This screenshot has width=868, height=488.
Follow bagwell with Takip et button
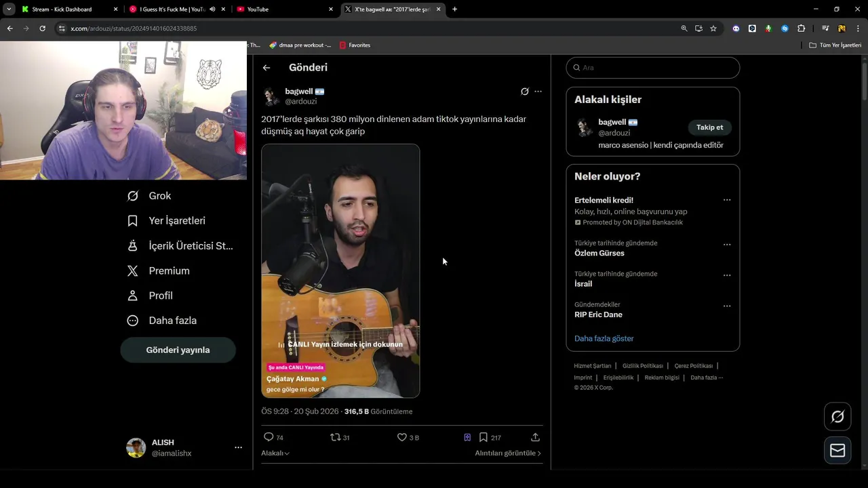click(709, 127)
